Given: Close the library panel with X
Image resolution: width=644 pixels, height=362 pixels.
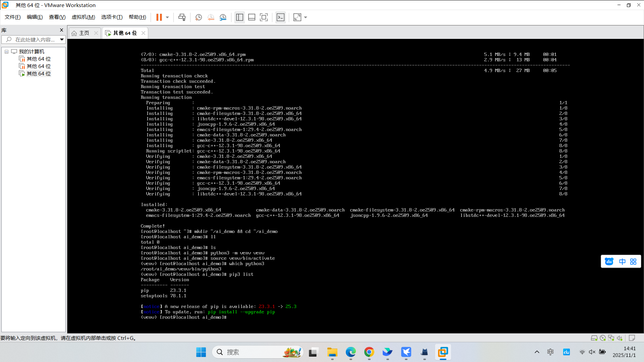Looking at the screenshot, I should pyautogui.click(x=61, y=30).
